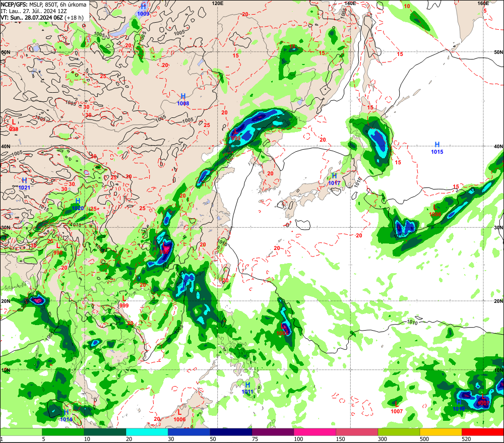Select the light green 1–5 legend swatch
The width and height of the screenshot is (504, 443).
(x=21, y=432)
